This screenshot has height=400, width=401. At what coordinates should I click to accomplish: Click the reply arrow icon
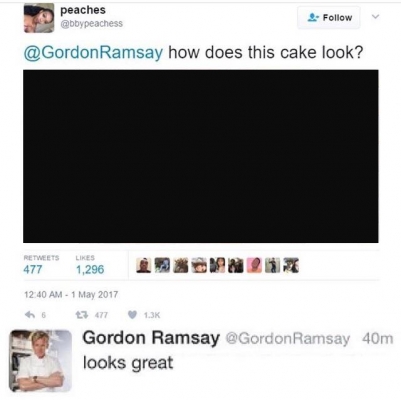tap(30, 315)
